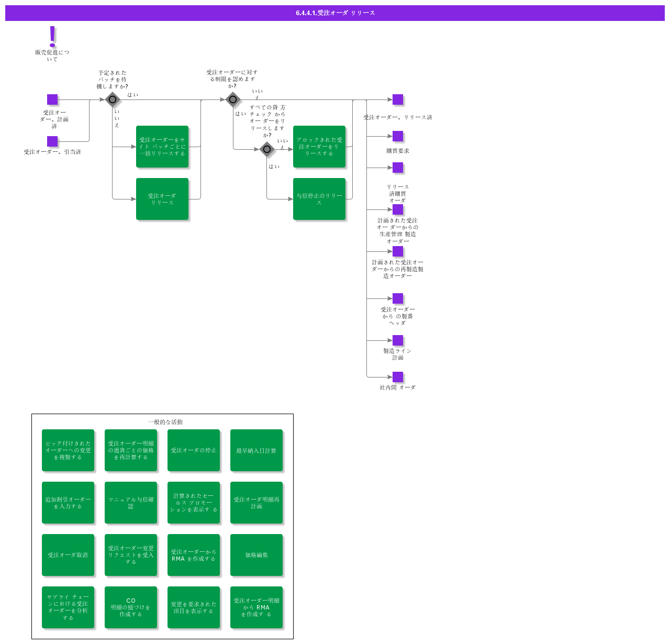Image resolution: width=670 pixels, height=644 pixels.
Task: Click the 与信停止のリリース activity box
Action: 319,199
